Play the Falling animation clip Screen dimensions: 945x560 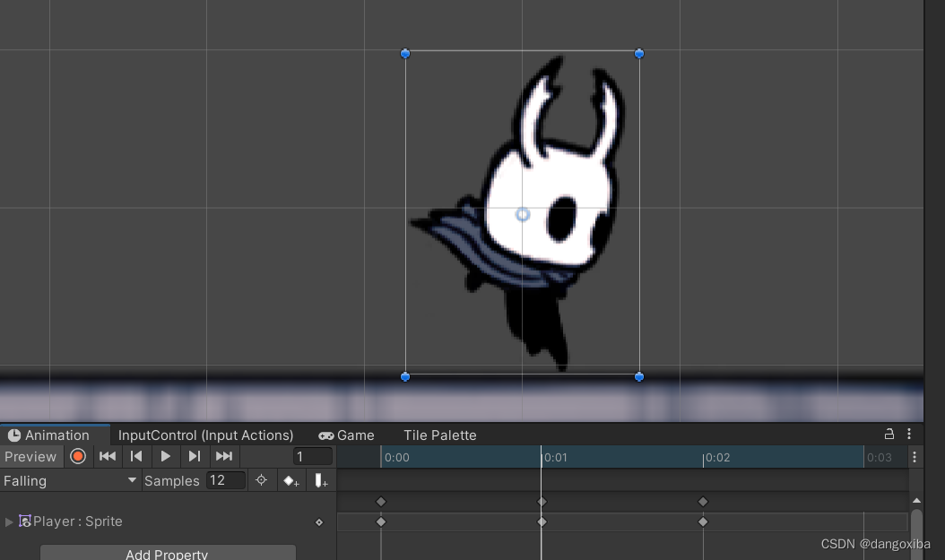pyautogui.click(x=165, y=456)
